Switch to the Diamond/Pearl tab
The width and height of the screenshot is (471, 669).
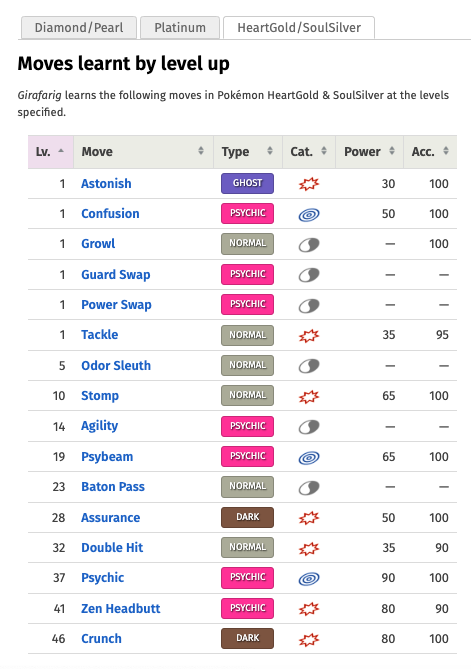[x=79, y=28]
